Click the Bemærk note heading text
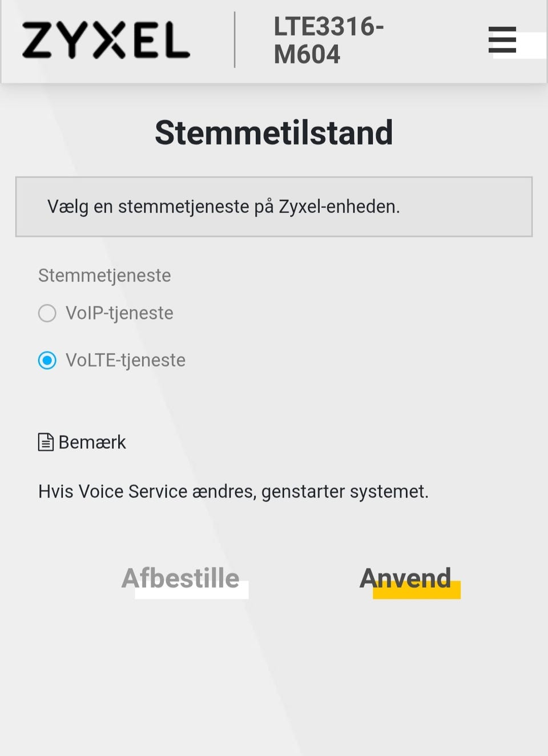548x756 pixels. (92, 442)
